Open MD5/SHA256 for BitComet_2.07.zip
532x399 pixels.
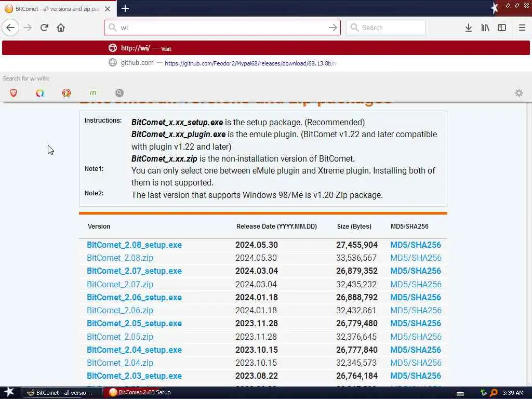[x=416, y=284]
